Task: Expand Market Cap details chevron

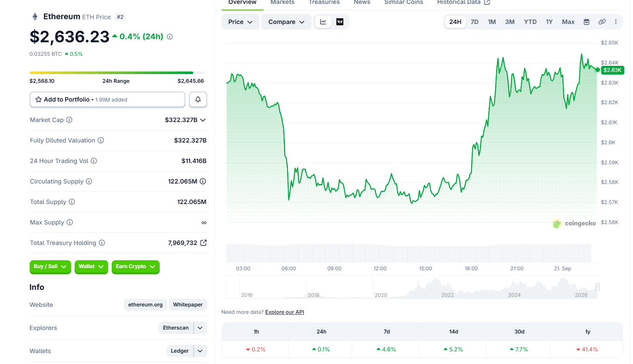Action: tap(203, 120)
